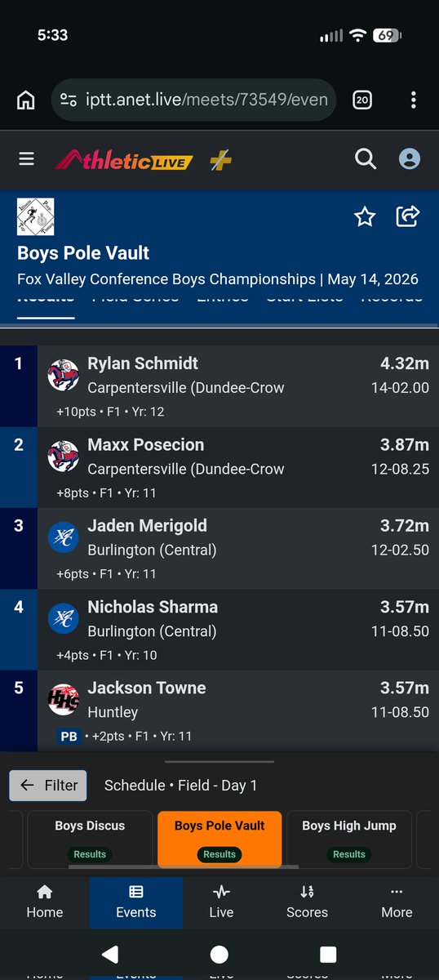The image size is (439, 980).
Task: Tap the Filter back button
Action: click(x=48, y=786)
